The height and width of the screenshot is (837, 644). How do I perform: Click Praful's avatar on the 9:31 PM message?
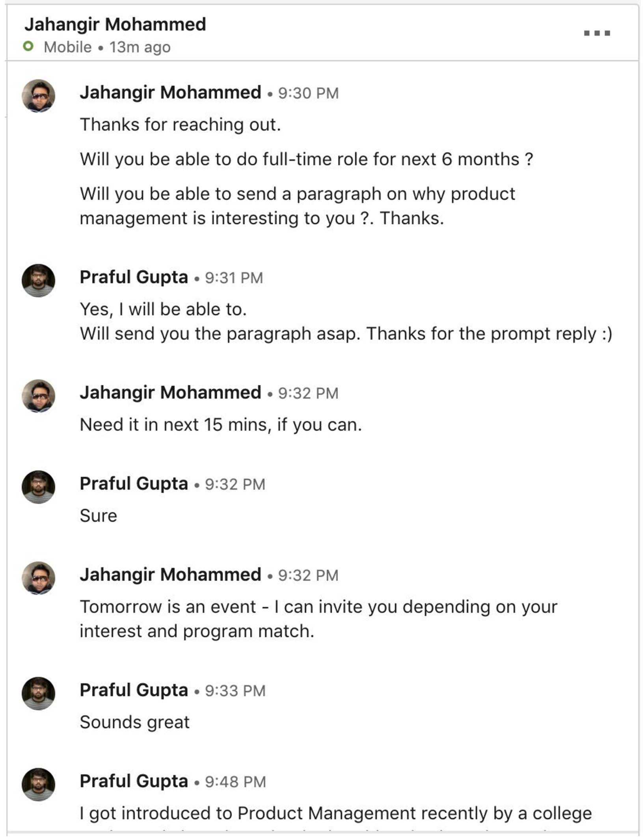[x=38, y=280]
